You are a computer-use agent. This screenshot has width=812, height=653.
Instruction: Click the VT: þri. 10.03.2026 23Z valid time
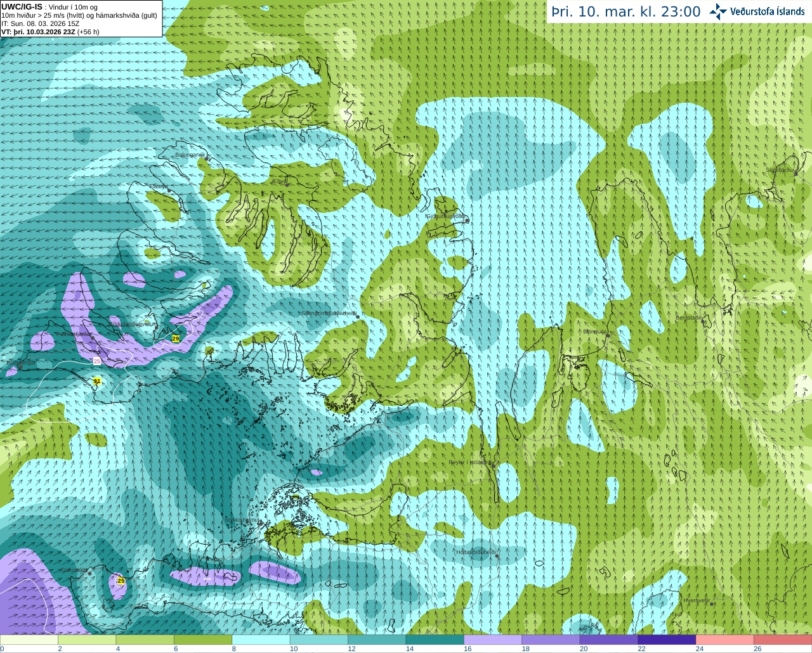(49, 31)
